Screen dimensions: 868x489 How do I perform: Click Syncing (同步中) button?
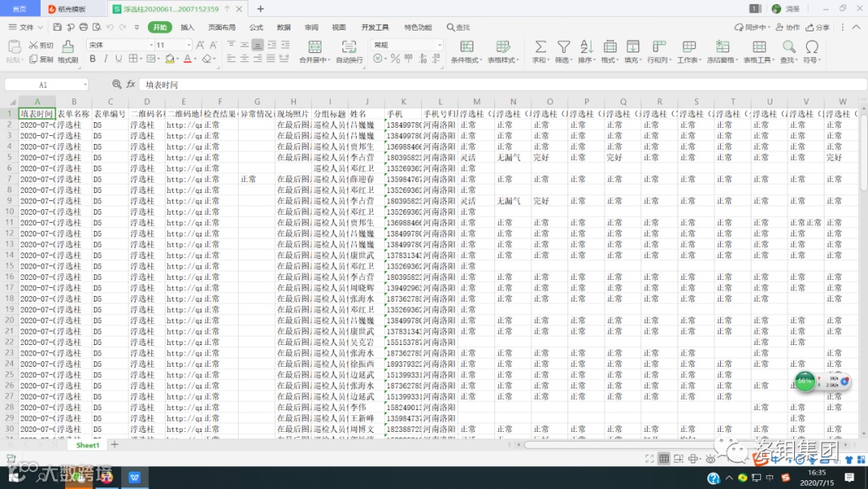(751, 27)
